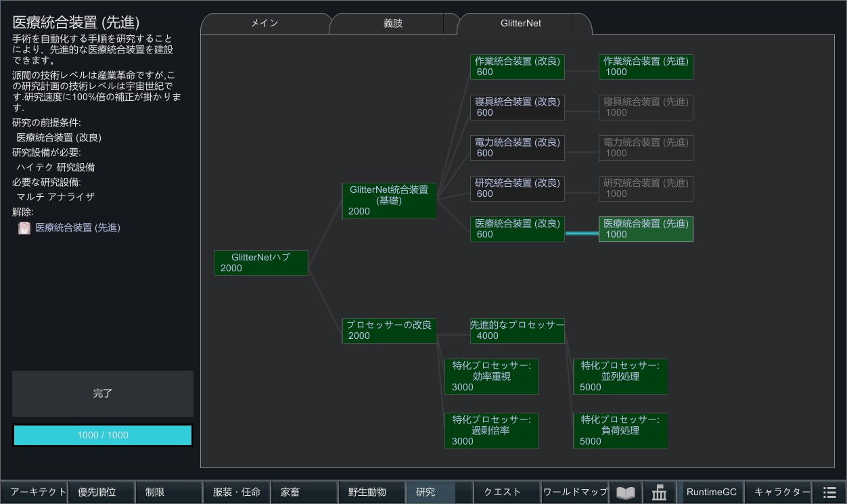Click the ハイテク 研究設備 requirement text
The width and height of the screenshot is (847, 504).
[55, 167]
